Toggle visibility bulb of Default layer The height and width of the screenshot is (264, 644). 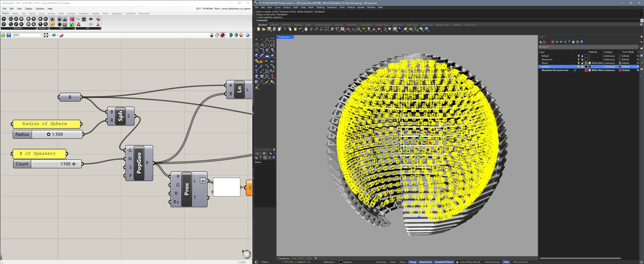(x=579, y=56)
